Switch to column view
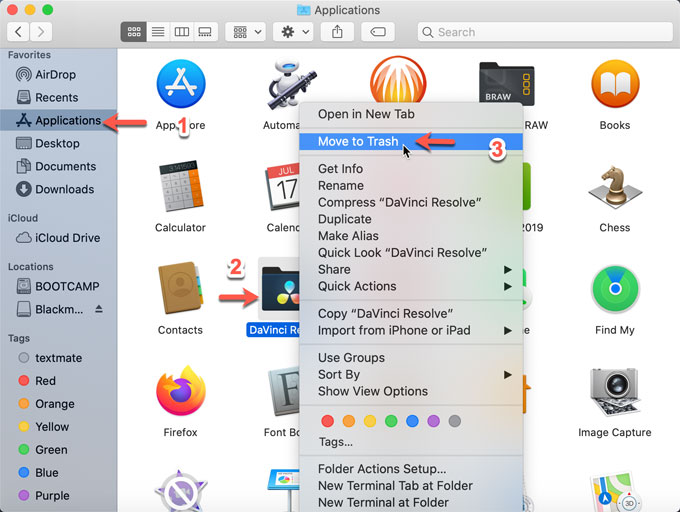 181,32
